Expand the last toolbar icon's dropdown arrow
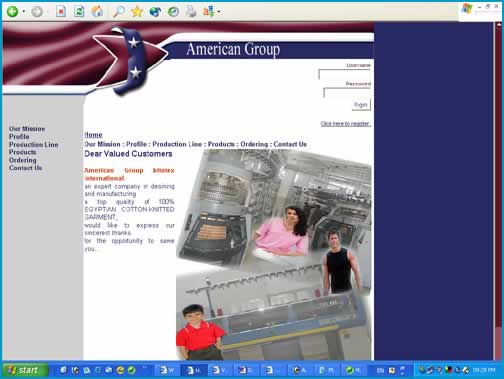This screenshot has width=504, height=379. click(219, 12)
